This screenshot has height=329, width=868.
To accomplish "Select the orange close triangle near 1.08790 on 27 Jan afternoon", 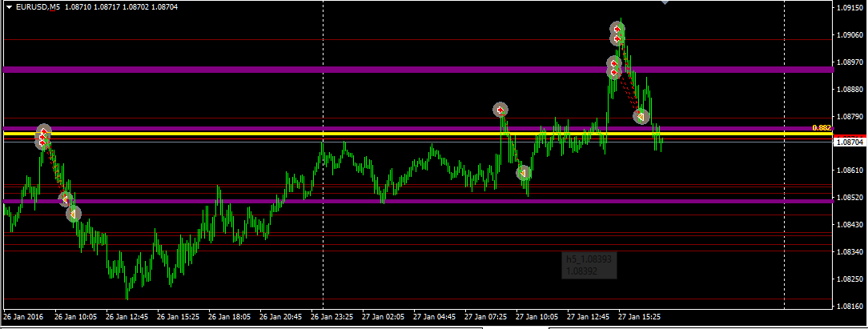I will point(641,117).
